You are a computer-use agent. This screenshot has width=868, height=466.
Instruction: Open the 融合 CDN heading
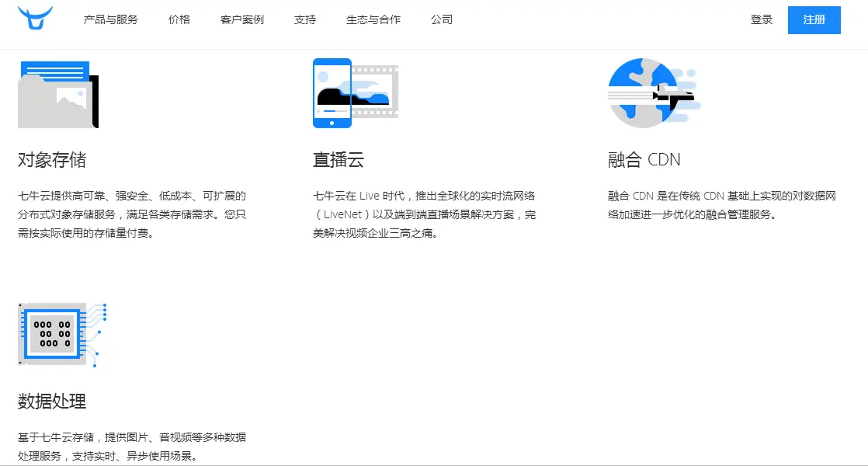tap(644, 160)
